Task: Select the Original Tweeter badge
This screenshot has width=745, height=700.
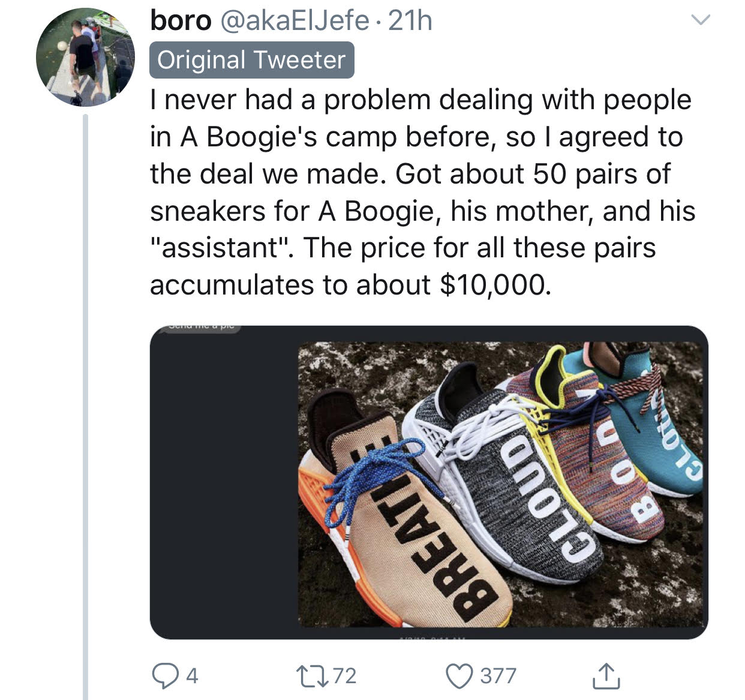Action: point(252,60)
